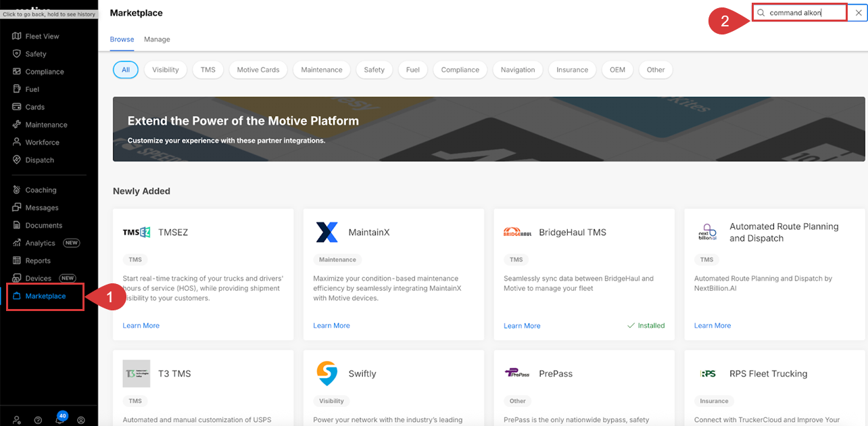Open the RPS Fleet Trucking card title
The image size is (868, 426).
pyautogui.click(x=768, y=373)
